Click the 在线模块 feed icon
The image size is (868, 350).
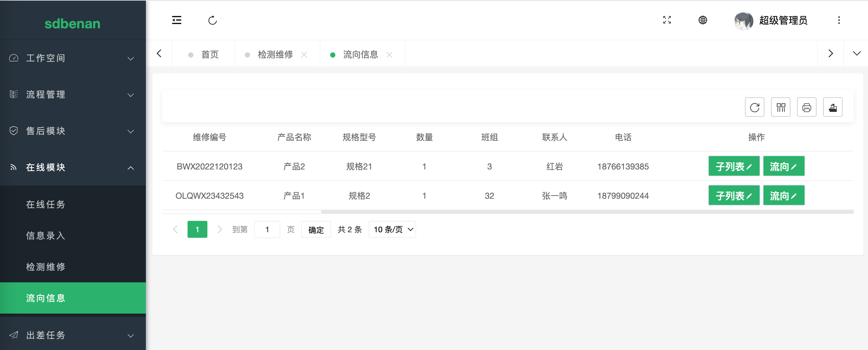point(13,168)
